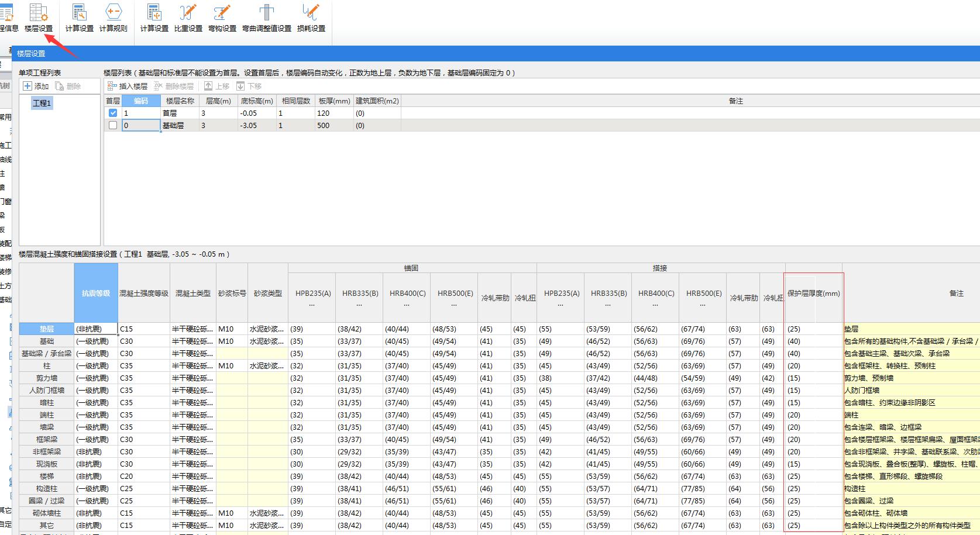Screen dimensions: 980x535
Task: Click 插入楼层 to insert a floor
Action: pyautogui.click(x=127, y=86)
